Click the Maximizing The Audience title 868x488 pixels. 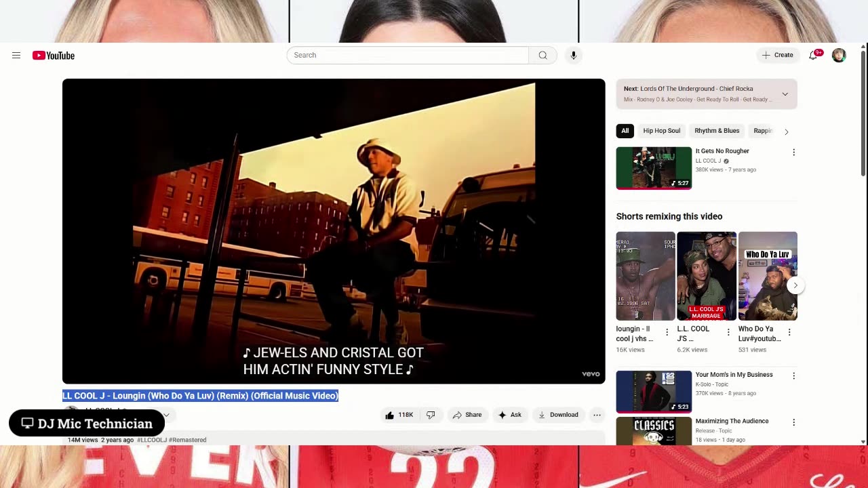[x=732, y=421]
